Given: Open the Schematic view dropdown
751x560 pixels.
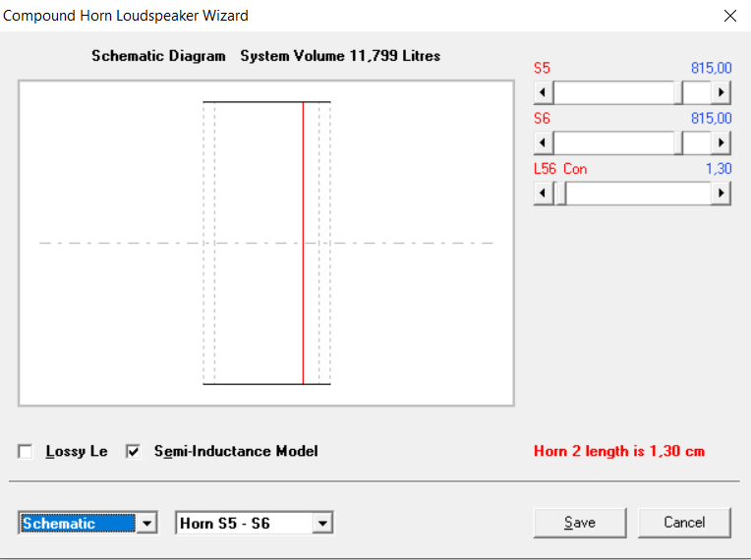Looking at the screenshot, I should coord(147,523).
